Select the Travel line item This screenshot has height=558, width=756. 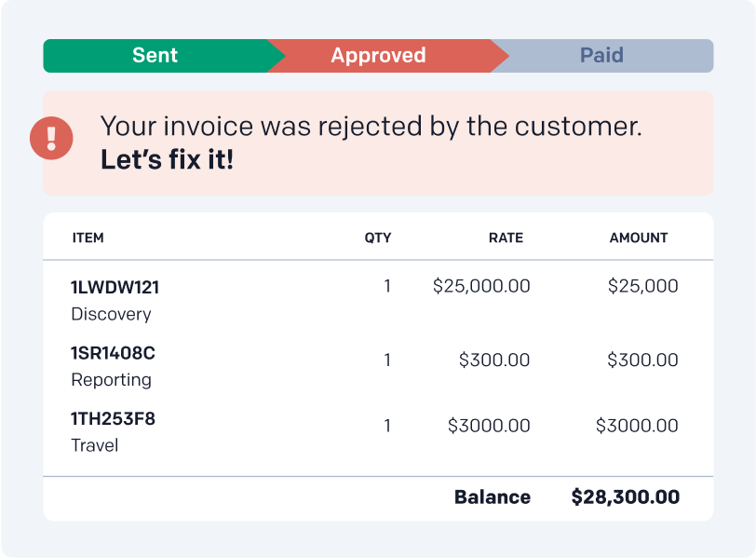(x=95, y=445)
